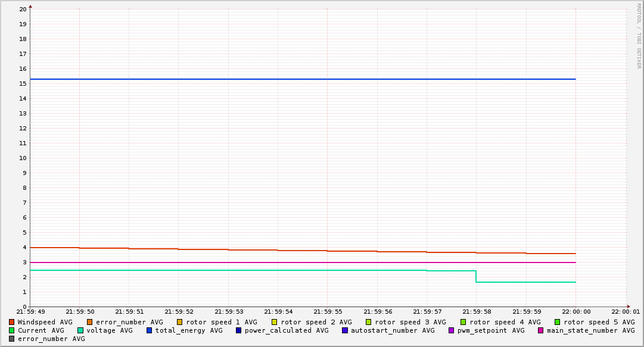Click the green Current AVG legend swatch
Viewport: 644px width, 347px height.
pos(11,330)
